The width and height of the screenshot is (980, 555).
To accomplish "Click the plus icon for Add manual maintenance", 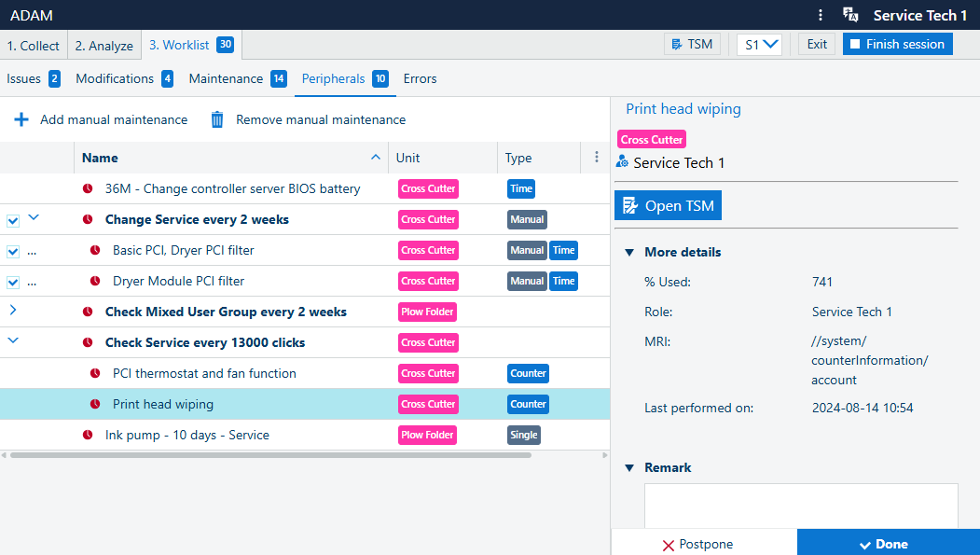I will [21, 119].
